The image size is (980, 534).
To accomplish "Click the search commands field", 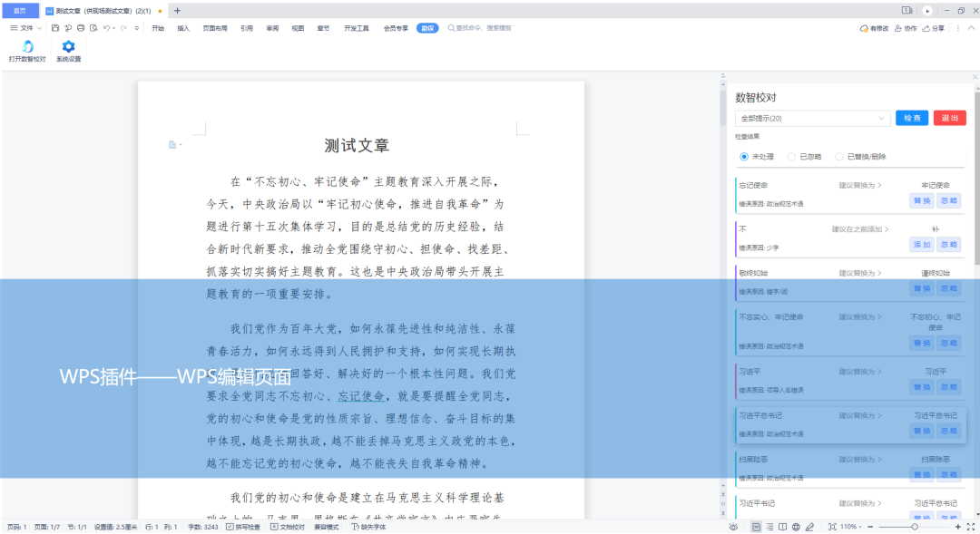I will (x=480, y=28).
